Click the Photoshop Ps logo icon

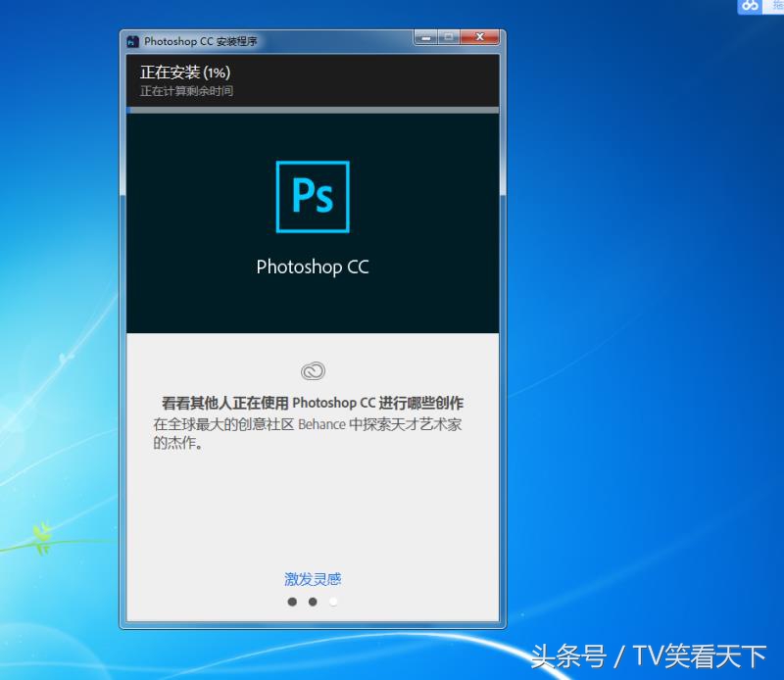click(312, 196)
